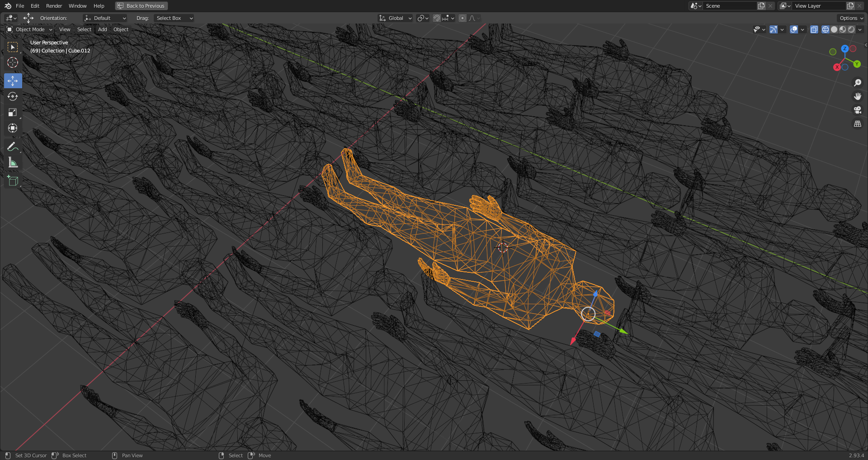Screen dimensions: 868x460
Task: Open the editor type dropdown
Action: 11,18
